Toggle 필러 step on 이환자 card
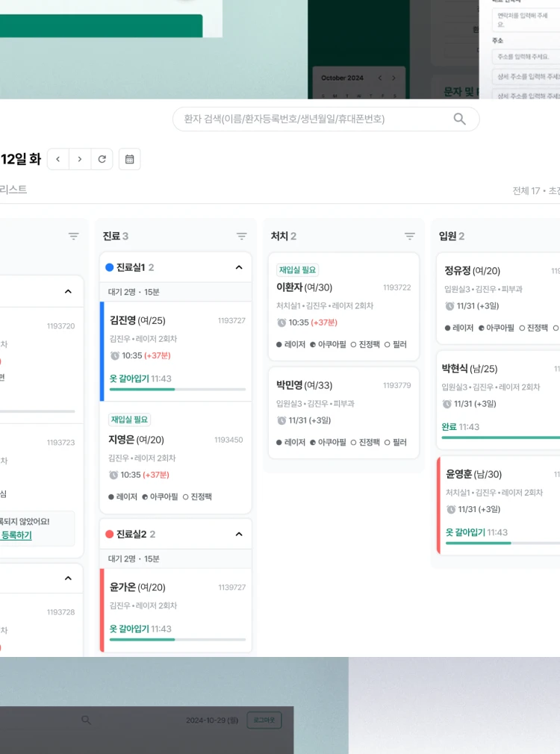560x754 pixels. click(x=396, y=345)
